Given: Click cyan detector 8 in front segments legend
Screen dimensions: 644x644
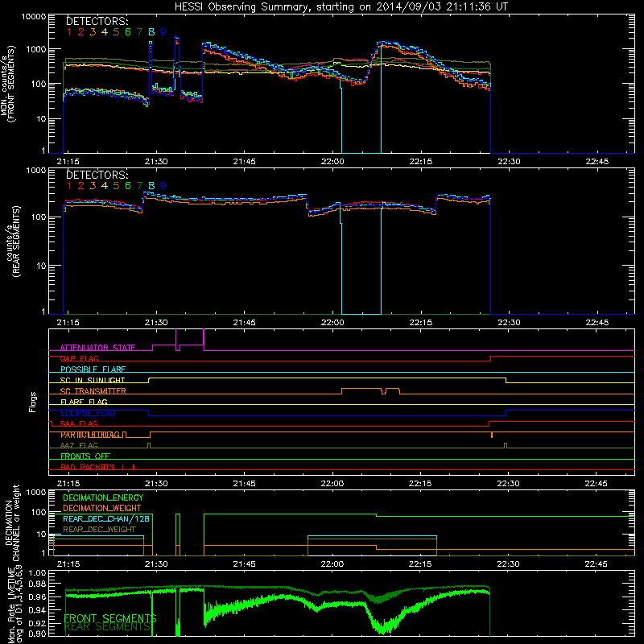Looking at the screenshot, I should (x=151, y=31).
